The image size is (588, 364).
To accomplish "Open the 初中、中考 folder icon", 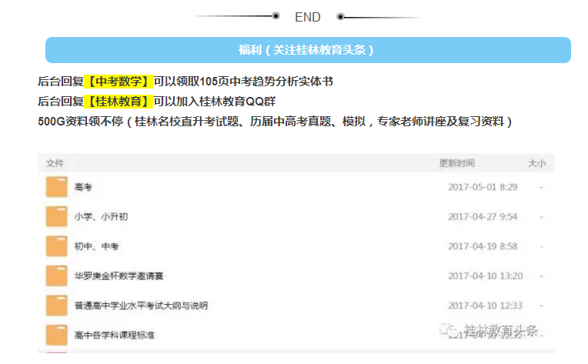I will tap(57, 246).
